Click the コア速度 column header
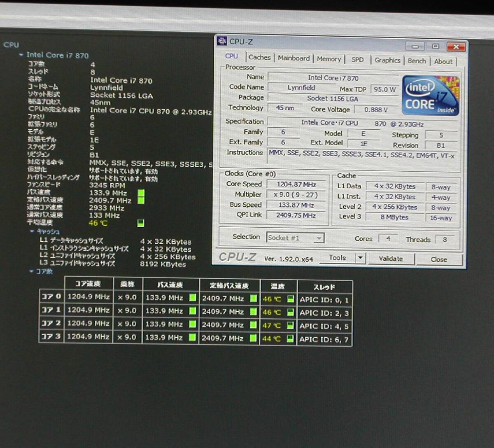 (x=89, y=284)
